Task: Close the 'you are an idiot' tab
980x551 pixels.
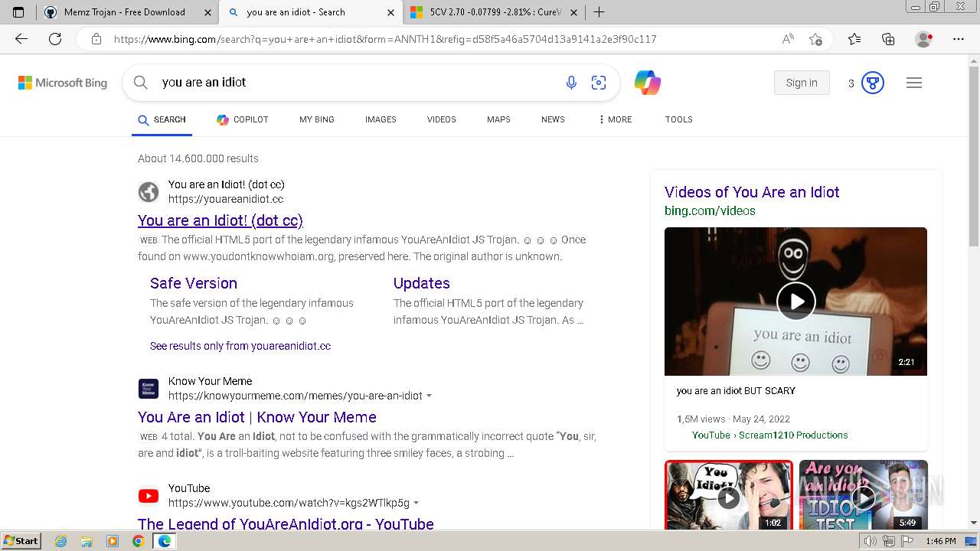Action: point(390,12)
